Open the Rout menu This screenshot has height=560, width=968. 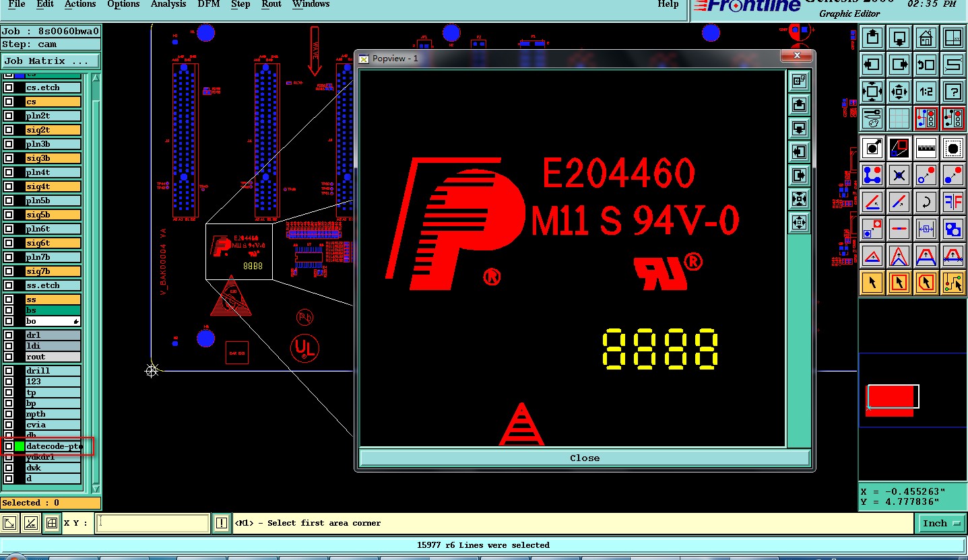tap(271, 4)
